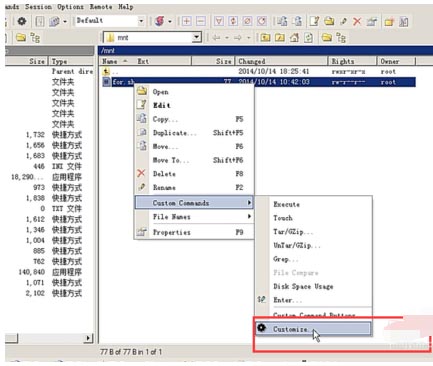Click the queue toolbar icon beside the gear
Viewport: 433px width, 366px height.
[40, 22]
